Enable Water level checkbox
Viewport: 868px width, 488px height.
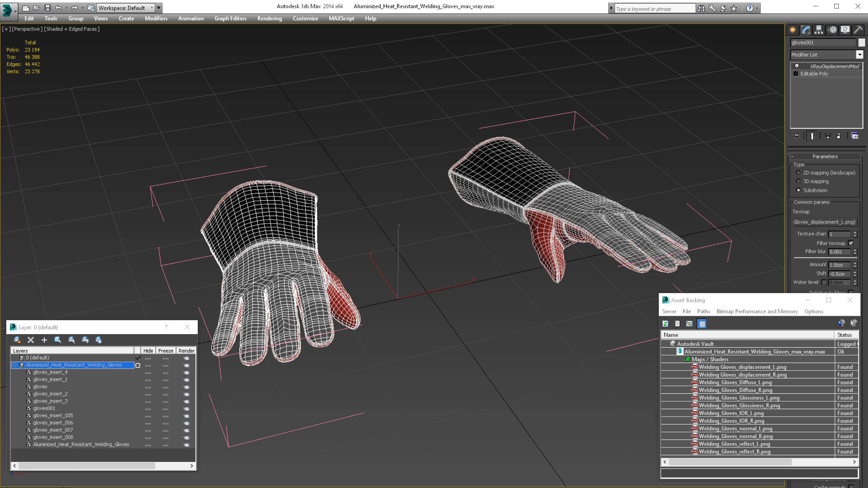tap(824, 282)
